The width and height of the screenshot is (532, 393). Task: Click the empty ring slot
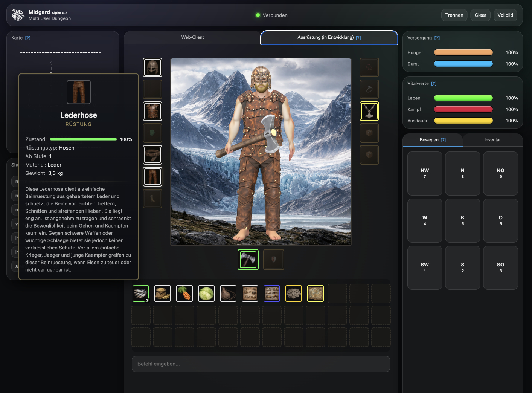[369, 89]
